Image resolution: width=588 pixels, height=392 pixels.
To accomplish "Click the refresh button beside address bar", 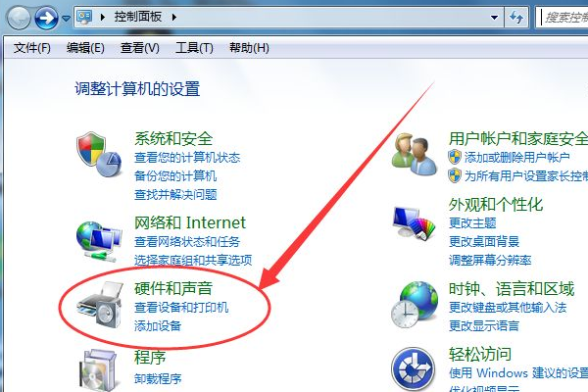I will tap(516, 17).
